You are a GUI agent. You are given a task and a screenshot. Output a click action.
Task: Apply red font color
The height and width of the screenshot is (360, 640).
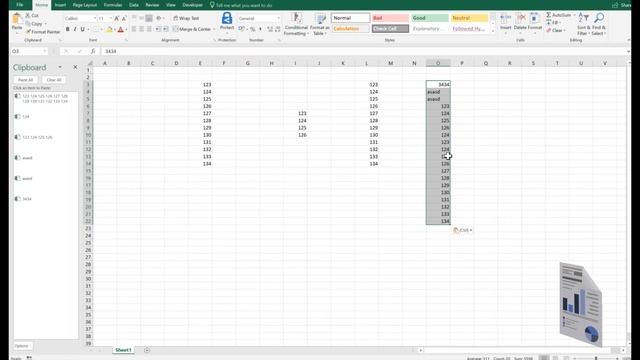point(120,29)
